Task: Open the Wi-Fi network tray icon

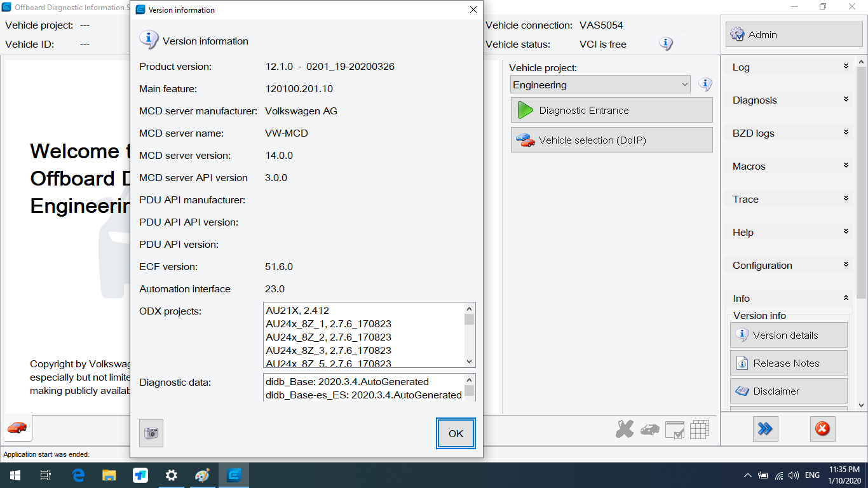Action: tap(778, 475)
